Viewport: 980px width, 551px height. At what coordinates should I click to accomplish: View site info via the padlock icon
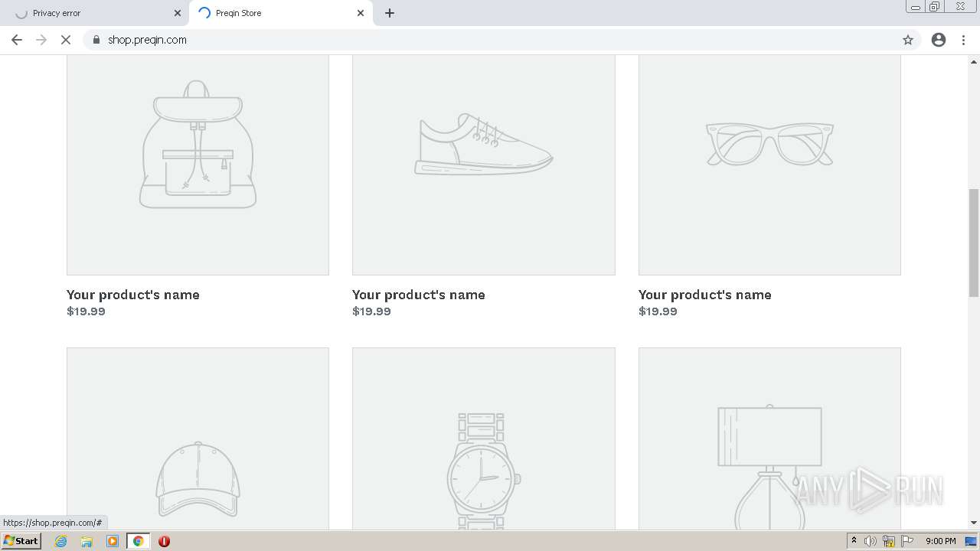[96, 40]
